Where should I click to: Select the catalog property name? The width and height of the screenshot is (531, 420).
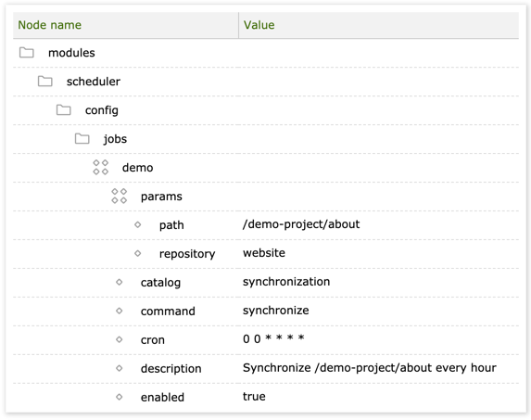coord(160,283)
